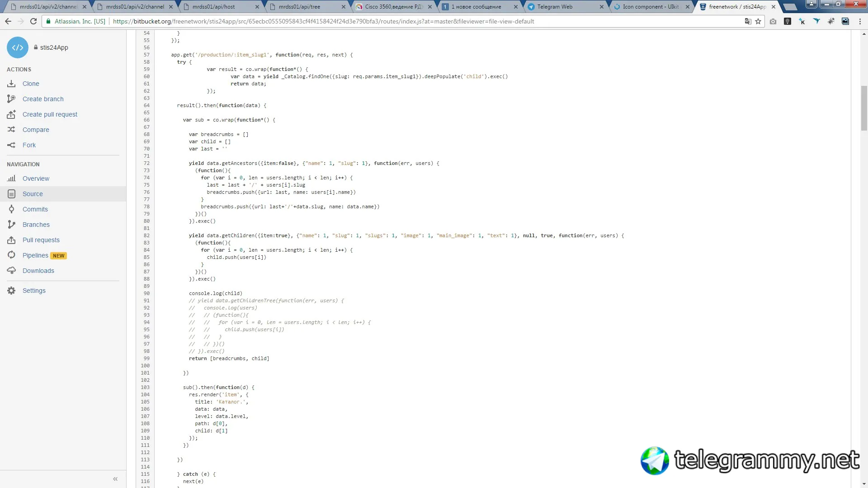
Task: Open the Pull requests link
Action: click(x=41, y=240)
